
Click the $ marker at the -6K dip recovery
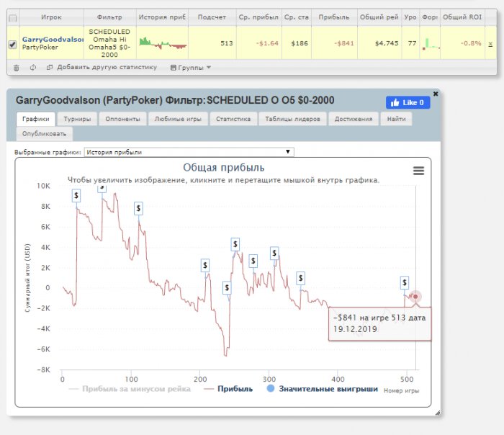227,288
